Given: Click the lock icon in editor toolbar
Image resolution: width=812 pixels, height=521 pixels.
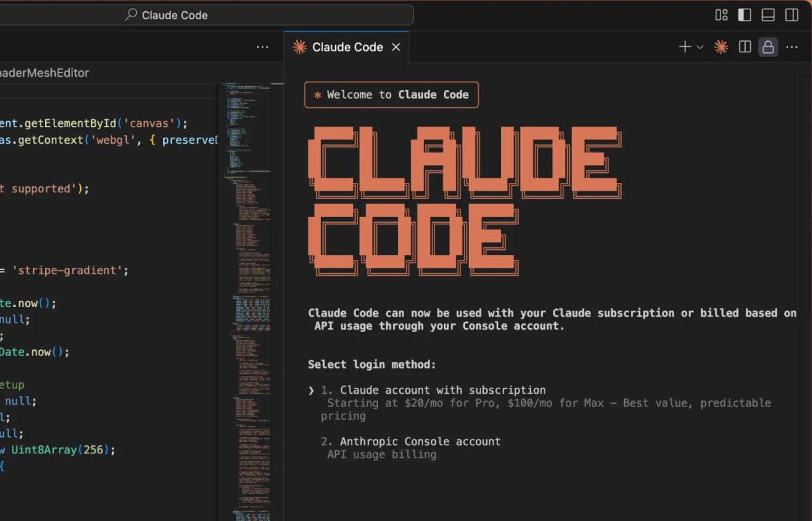Looking at the screenshot, I should 768,47.
